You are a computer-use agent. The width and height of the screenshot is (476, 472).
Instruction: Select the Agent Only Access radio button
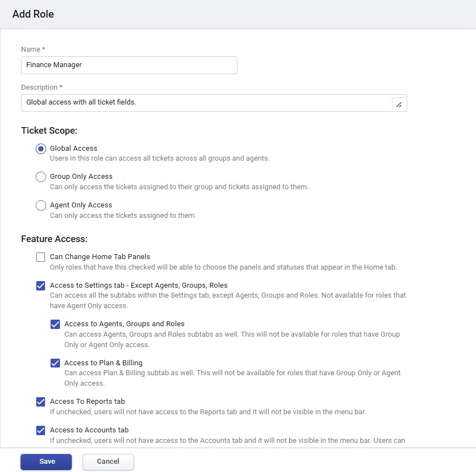coord(41,206)
